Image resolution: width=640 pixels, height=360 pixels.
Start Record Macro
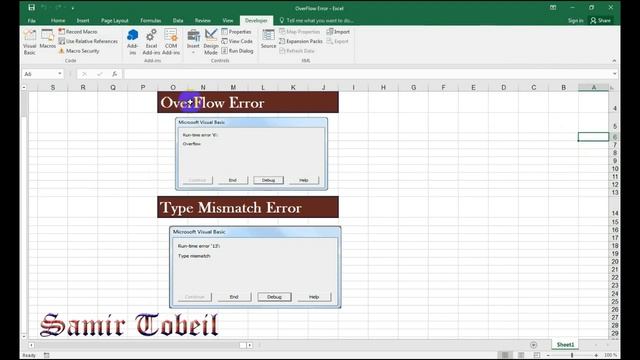(78, 31)
